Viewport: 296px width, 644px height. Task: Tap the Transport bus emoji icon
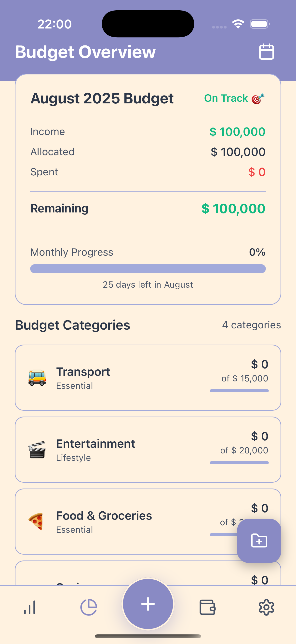pos(37,378)
